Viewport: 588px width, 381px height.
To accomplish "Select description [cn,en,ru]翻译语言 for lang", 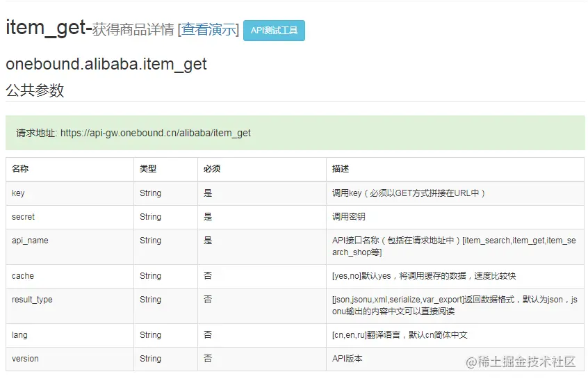I will pos(400,335).
